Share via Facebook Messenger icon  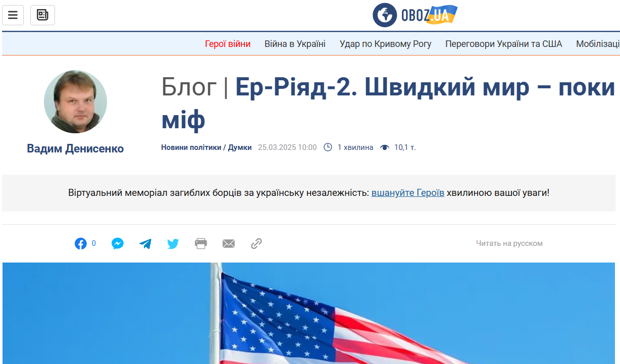point(118,244)
